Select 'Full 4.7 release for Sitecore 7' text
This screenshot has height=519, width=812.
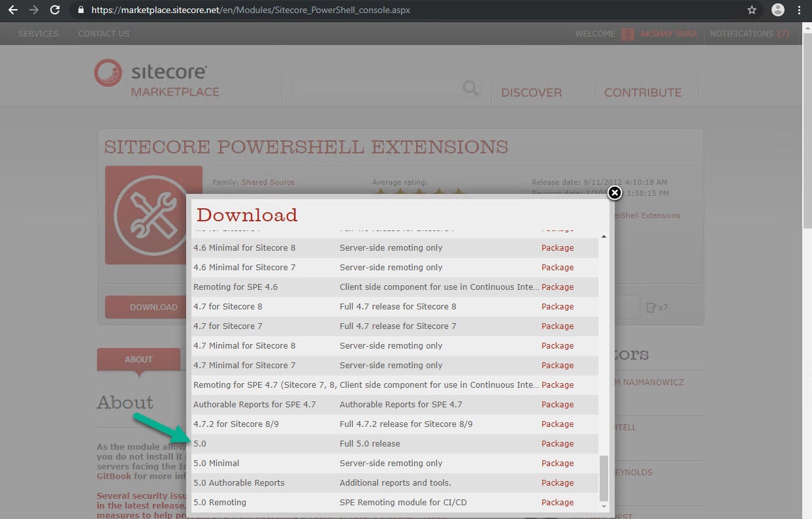[x=398, y=326]
